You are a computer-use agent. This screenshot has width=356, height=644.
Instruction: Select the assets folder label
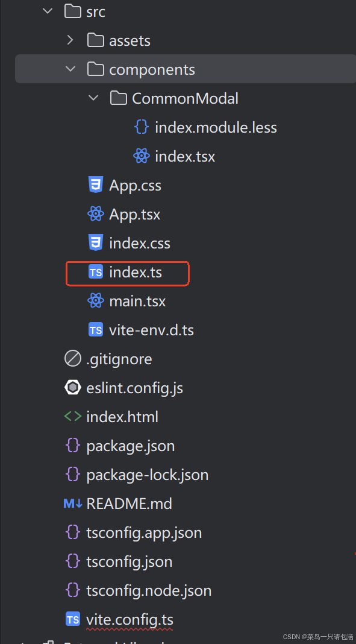coord(130,40)
